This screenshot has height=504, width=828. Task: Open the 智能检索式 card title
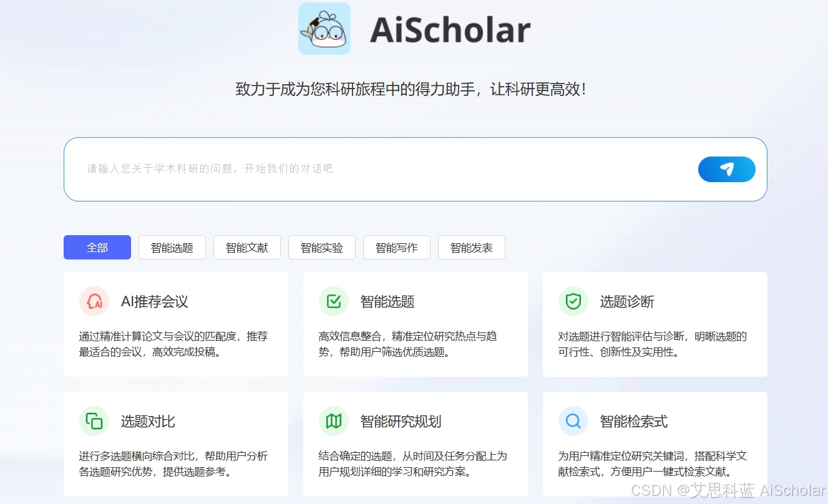[x=634, y=422]
